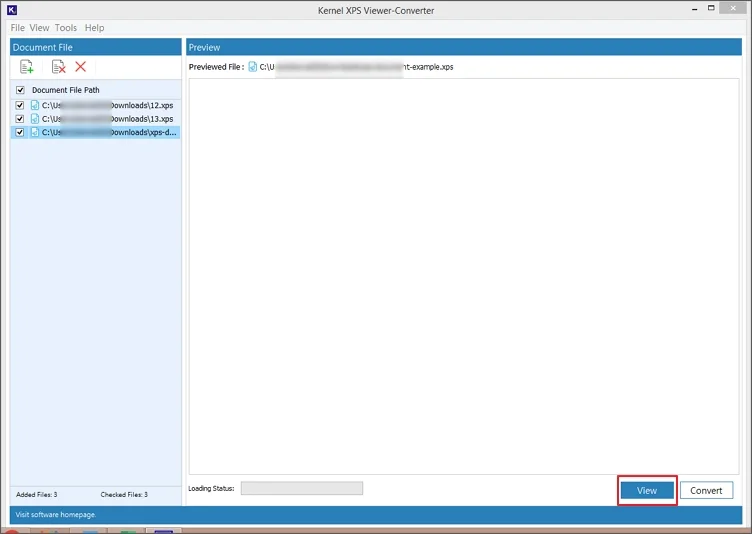Uncheck the checkbox for the xps-d... file
This screenshot has width=752, height=534.
coord(20,132)
